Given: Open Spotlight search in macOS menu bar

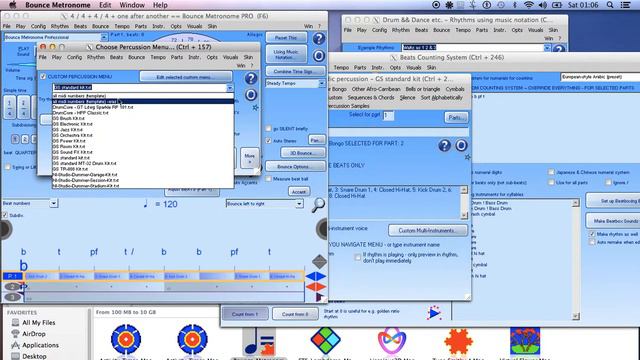Looking at the screenshot, I should 610,5.
